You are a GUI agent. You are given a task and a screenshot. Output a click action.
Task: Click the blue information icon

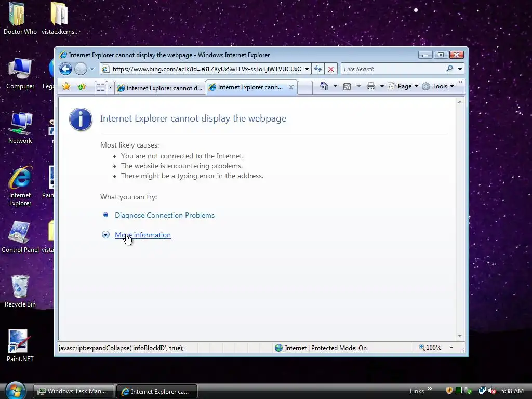coord(81,119)
